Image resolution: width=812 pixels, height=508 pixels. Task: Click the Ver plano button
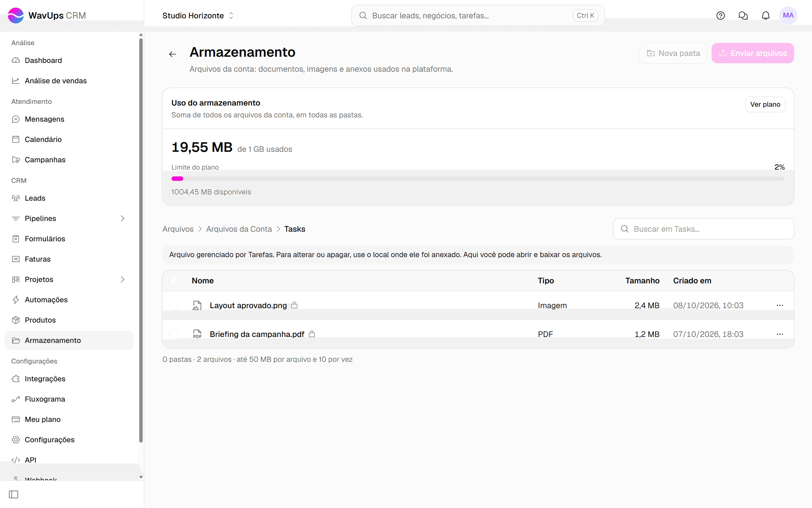coord(765,104)
